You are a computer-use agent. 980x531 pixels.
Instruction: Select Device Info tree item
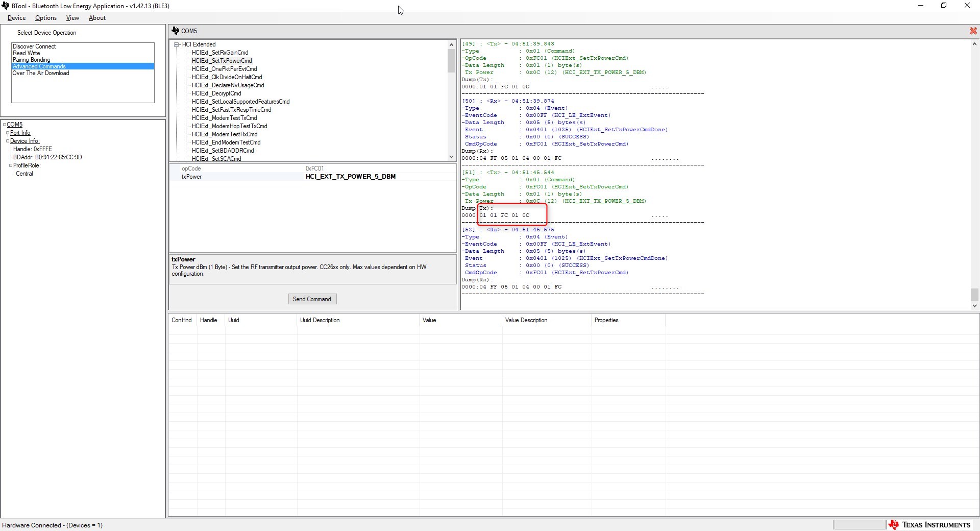(25, 141)
